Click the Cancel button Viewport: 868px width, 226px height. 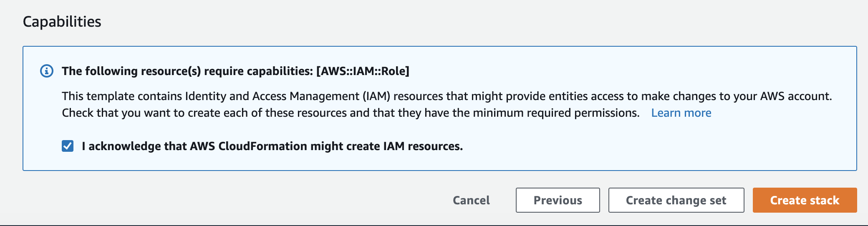pyautogui.click(x=471, y=200)
